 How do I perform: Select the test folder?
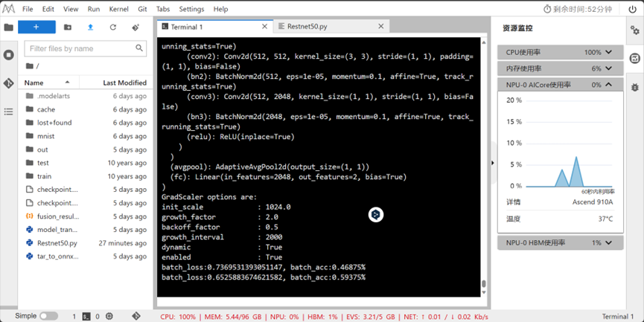(86, 163)
